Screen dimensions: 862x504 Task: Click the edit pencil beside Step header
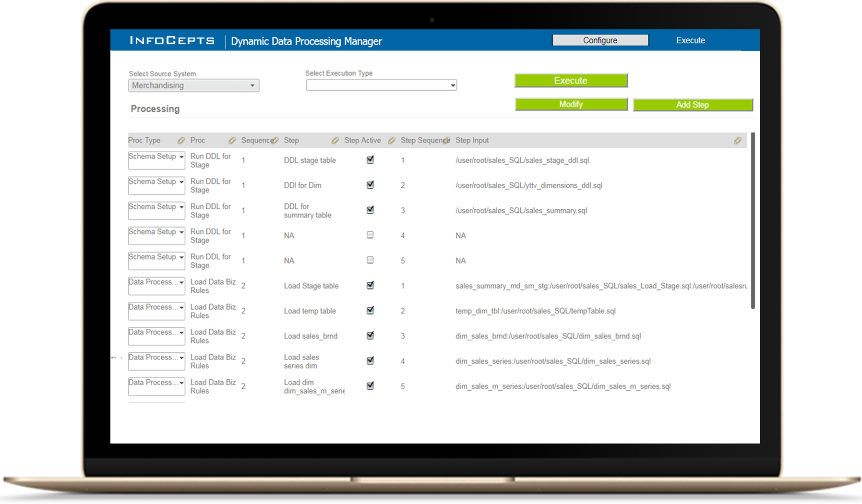[x=335, y=141]
